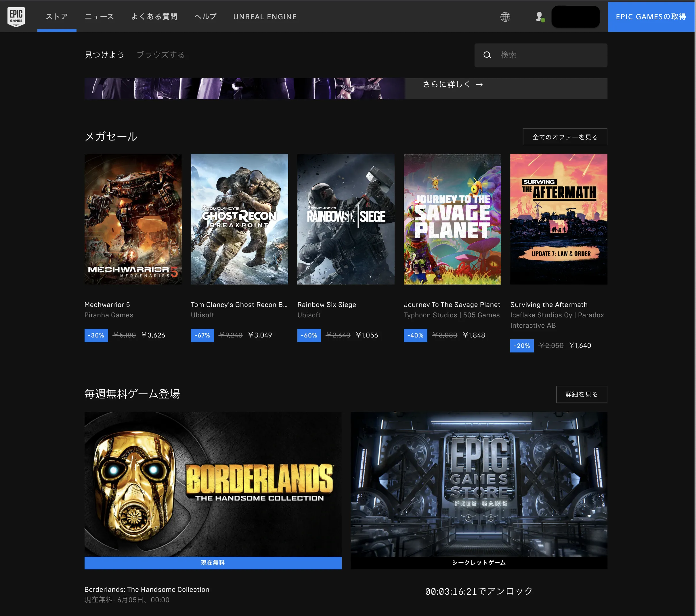This screenshot has height=616, width=696.
Task: Click the 現在無料 blue bar
Action: (x=213, y=562)
